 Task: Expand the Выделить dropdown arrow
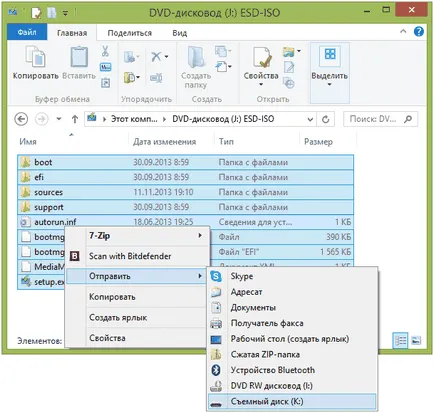point(329,84)
